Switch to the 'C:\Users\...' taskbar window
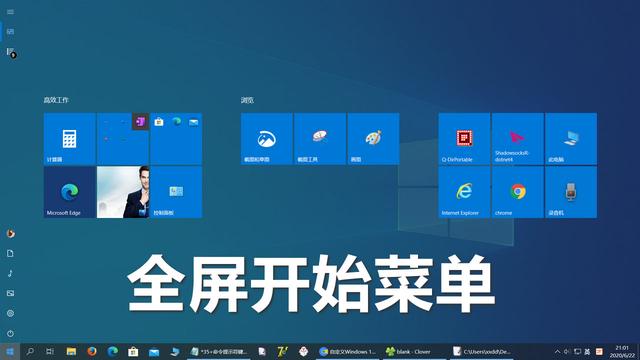The image size is (640, 360). coord(482,351)
